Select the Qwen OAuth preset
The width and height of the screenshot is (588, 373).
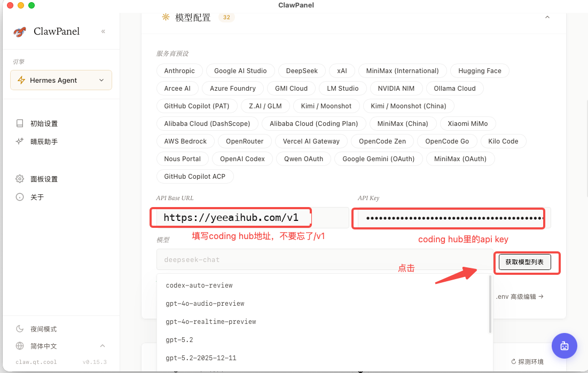pos(304,159)
